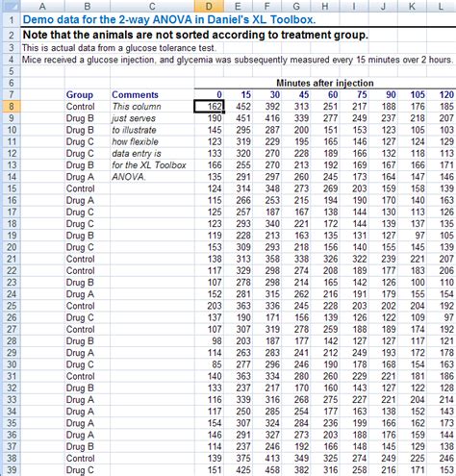
Task: Select row 39 header
Action: (11, 470)
